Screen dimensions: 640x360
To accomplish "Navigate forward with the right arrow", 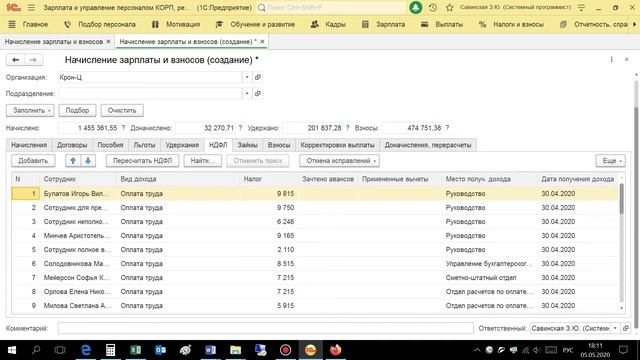I will click(33, 60).
